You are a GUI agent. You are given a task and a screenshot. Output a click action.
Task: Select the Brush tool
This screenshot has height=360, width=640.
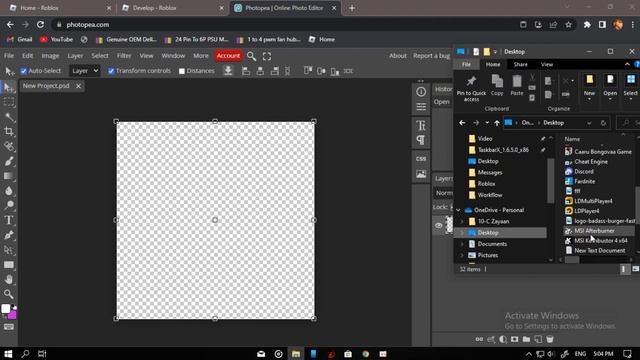point(9,161)
